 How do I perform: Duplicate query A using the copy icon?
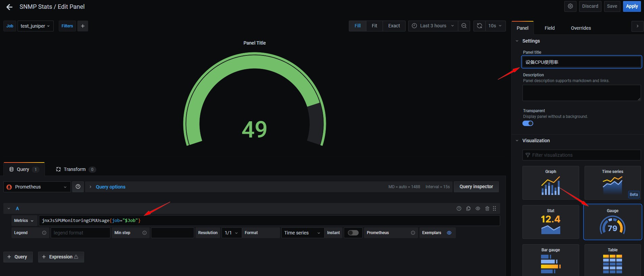468,208
